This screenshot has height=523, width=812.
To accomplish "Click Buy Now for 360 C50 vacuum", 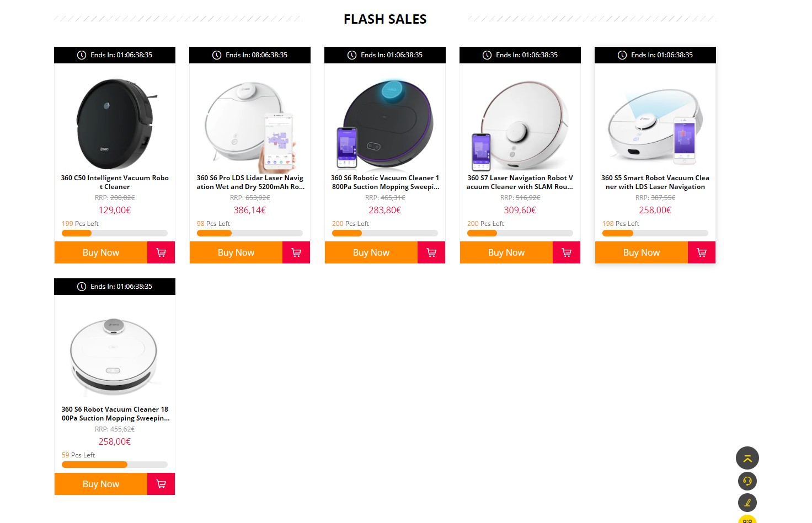I will tap(101, 252).
